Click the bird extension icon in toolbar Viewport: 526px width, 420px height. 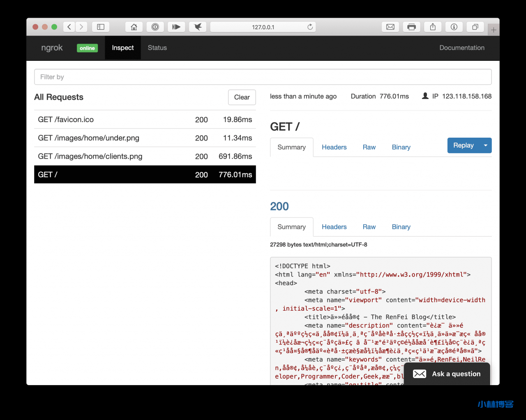point(198,27)
